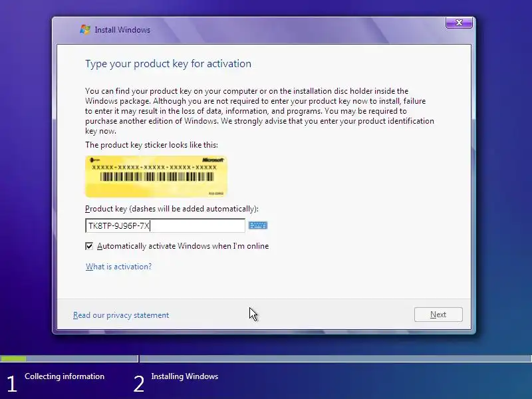532x399 pixels.
Task: Click the Windows flag logo in title bar
Action: click(x=85, y=29)
